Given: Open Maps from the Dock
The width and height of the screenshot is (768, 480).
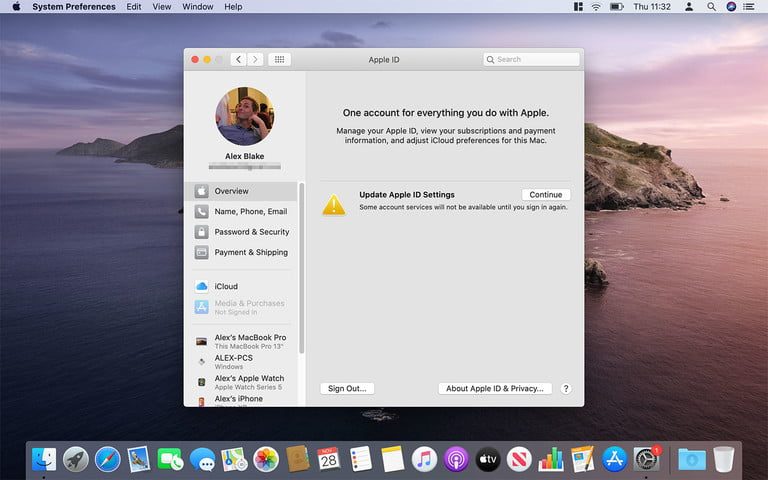Looking at the screenshot, I should coord(234,460).
